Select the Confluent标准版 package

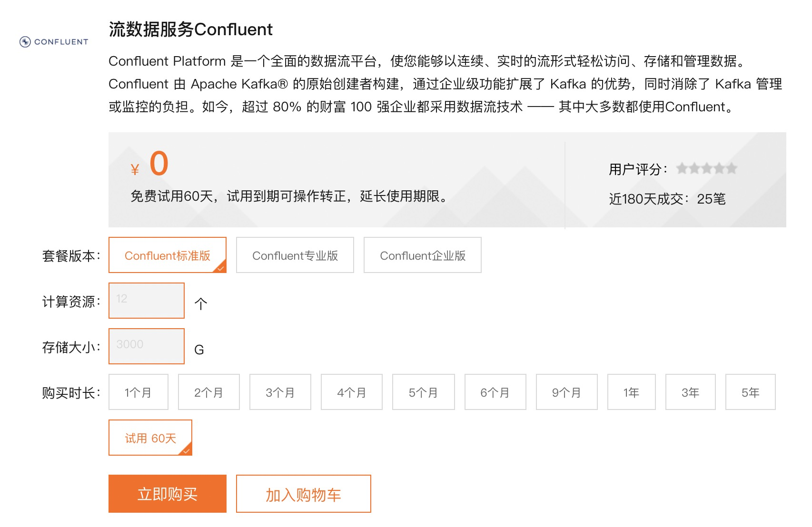coord(168,255)
